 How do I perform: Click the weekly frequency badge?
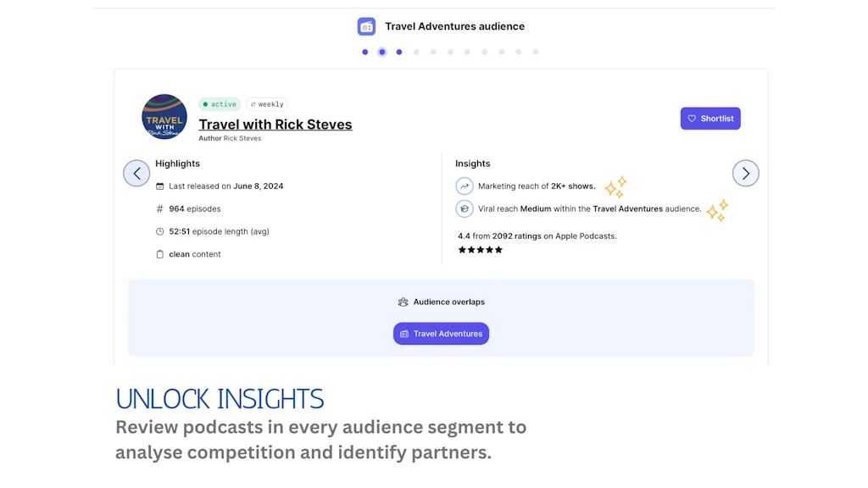click(267, 104)
